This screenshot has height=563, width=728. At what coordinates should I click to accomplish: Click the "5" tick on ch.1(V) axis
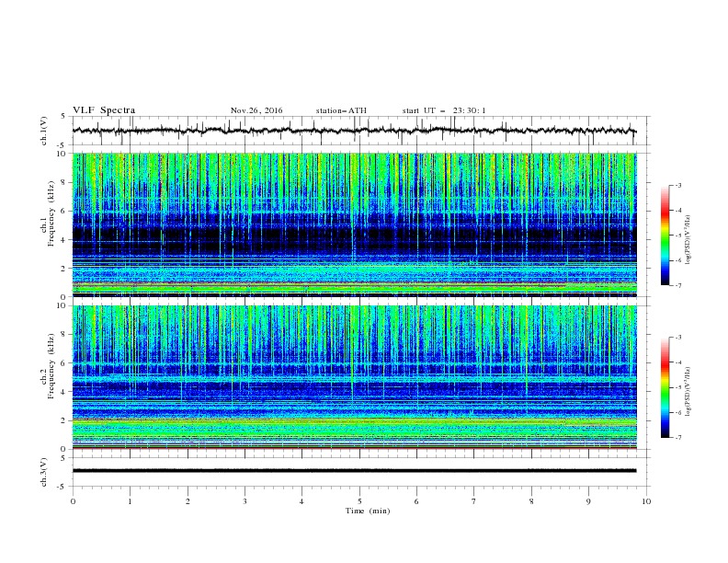(x=63, y=116)
